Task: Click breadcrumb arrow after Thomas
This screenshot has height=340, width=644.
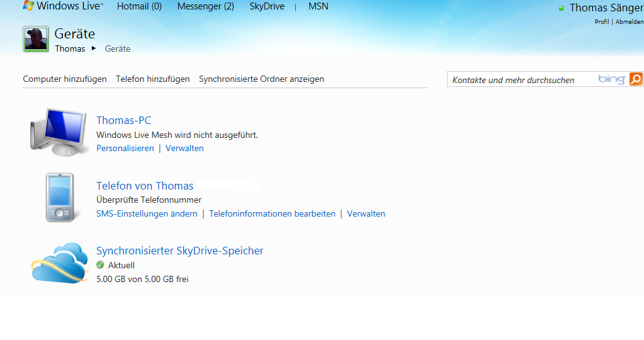Action: point(94,48)
